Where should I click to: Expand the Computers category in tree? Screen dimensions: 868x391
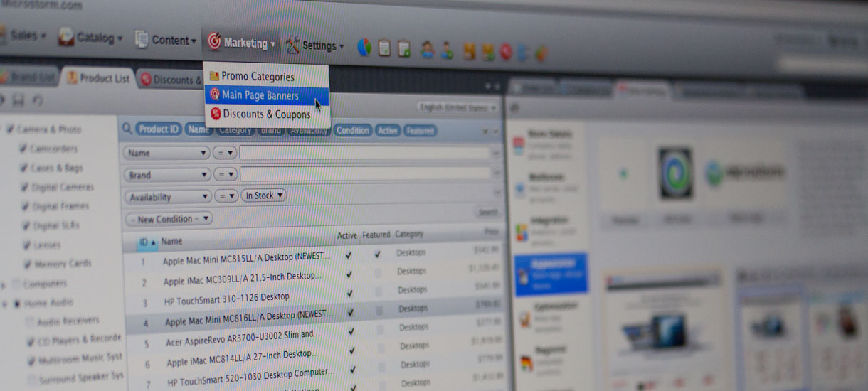(x=4, y=284)
